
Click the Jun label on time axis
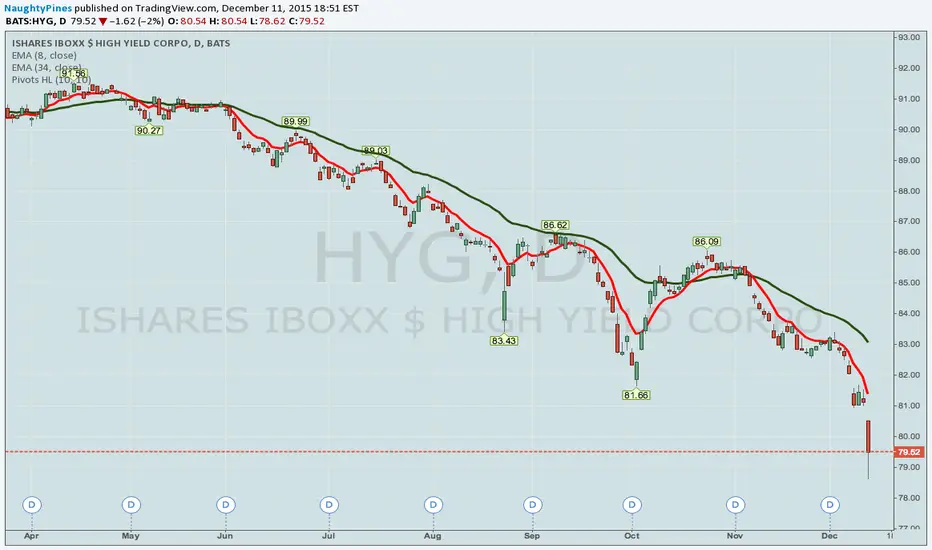(225, 536)
